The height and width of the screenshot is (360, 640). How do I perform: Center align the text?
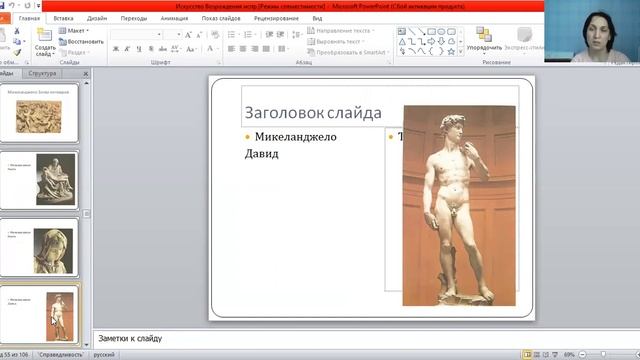point(243,49)
